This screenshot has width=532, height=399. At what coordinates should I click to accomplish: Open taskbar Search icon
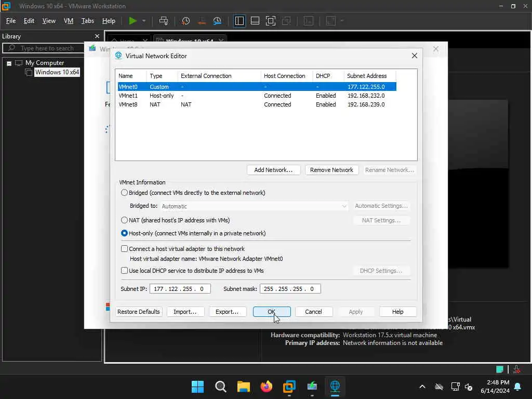point(220,387)
